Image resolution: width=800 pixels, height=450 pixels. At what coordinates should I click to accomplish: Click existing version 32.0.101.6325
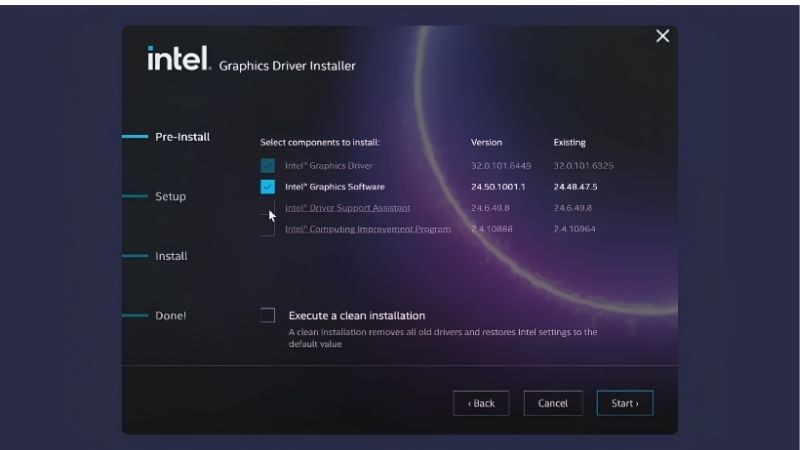584,166
